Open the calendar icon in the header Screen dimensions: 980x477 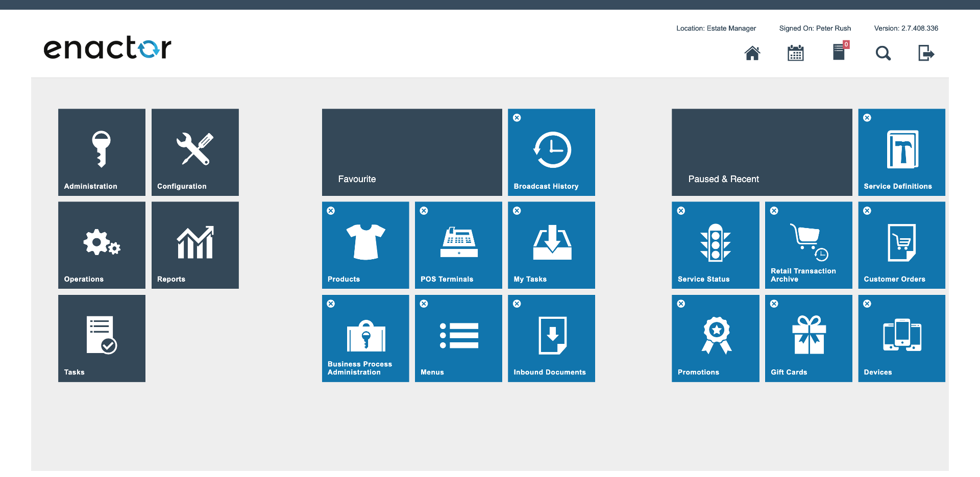point(795,53)
